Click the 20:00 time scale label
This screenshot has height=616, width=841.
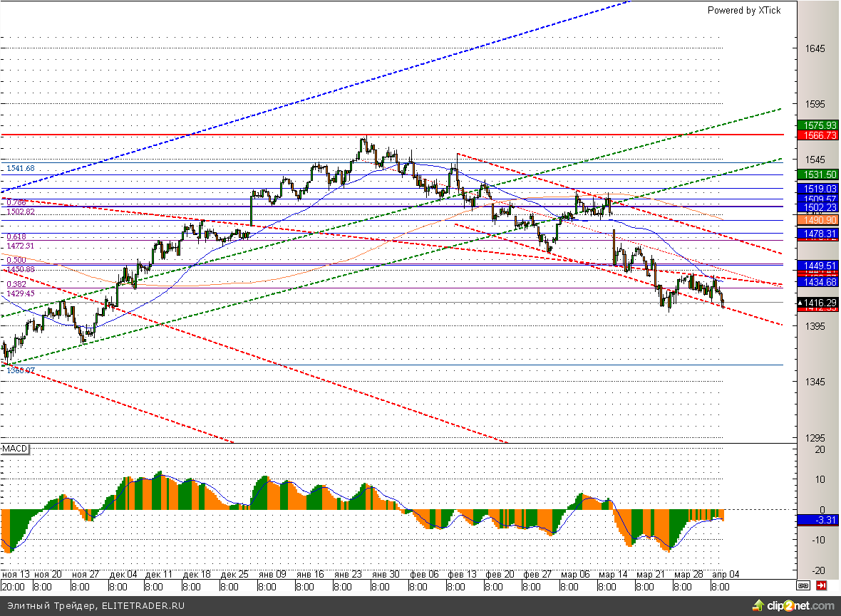[x=13, y=587]
